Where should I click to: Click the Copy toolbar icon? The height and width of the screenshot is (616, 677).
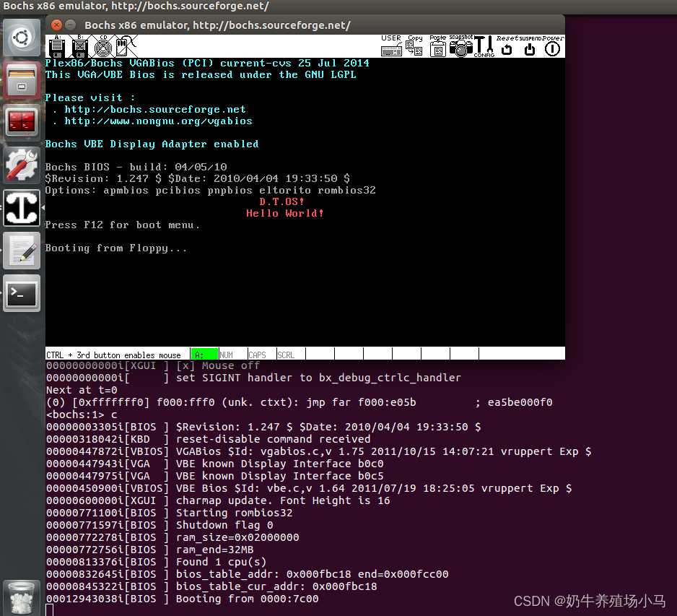414,45
